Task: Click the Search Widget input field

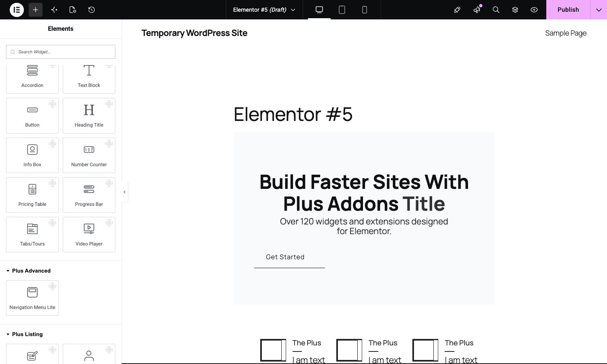Action: 61,52
